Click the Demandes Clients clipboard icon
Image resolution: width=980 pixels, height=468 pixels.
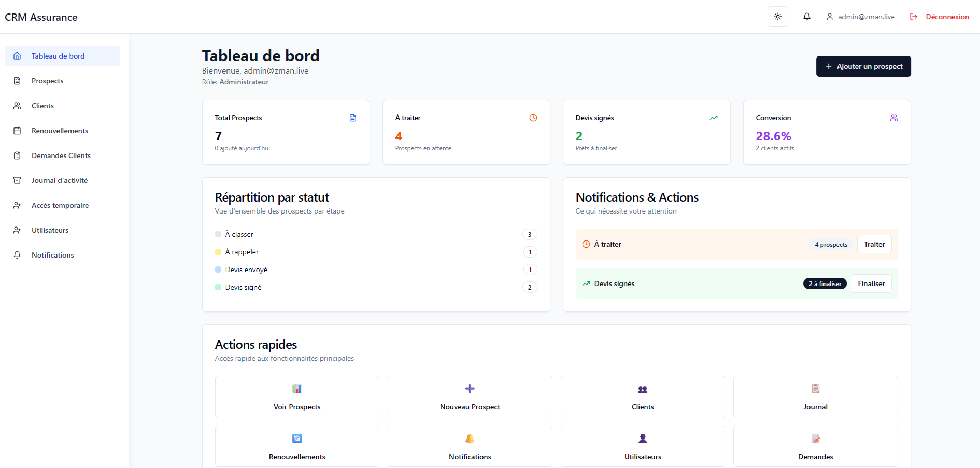tap(17, 155)
